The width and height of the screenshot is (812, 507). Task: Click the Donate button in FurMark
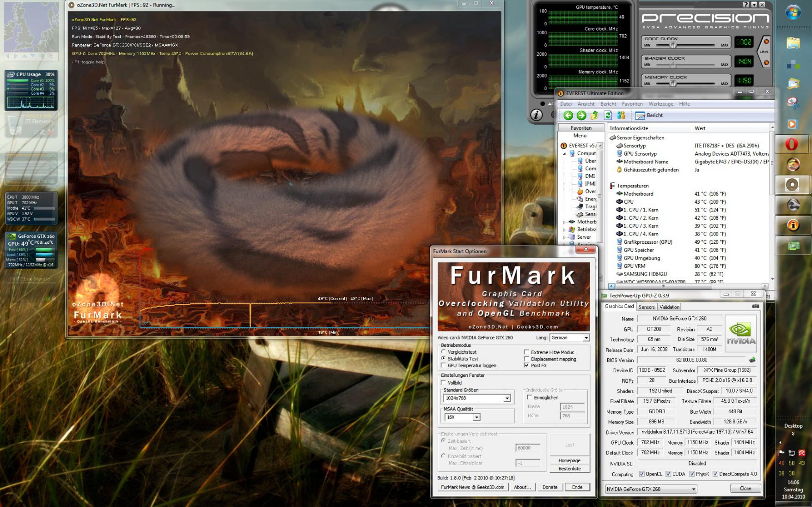pos(550,487)
